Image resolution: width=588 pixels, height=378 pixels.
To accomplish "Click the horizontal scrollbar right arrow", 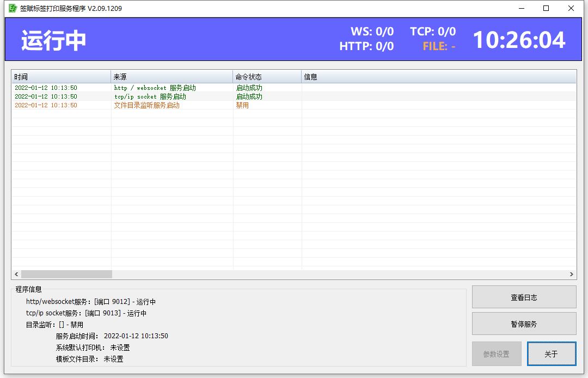I will (572, 274).
